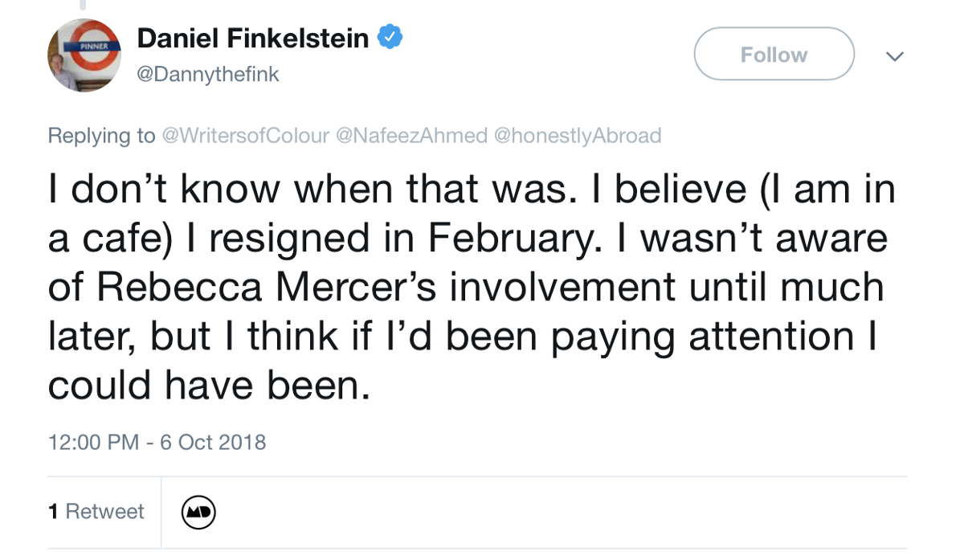
Task: Click the retweet count number "1"
Action: coord(53,512)
